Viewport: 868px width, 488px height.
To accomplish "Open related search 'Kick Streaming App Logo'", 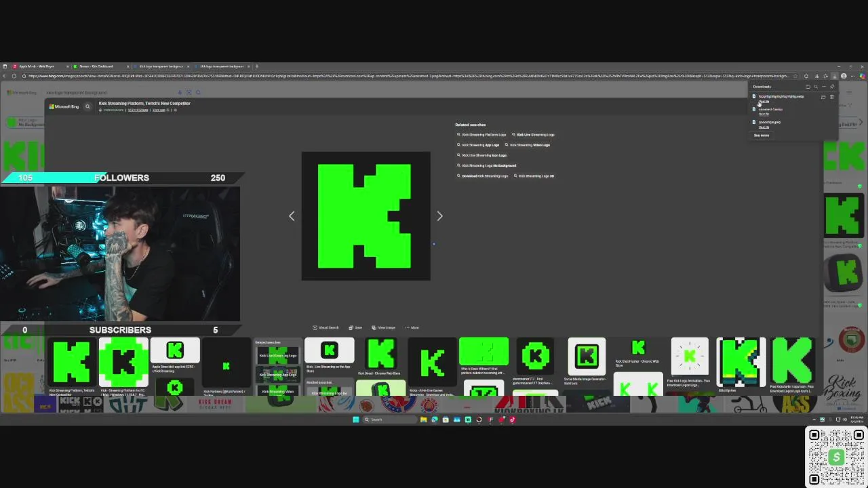I will click(478, 145).
